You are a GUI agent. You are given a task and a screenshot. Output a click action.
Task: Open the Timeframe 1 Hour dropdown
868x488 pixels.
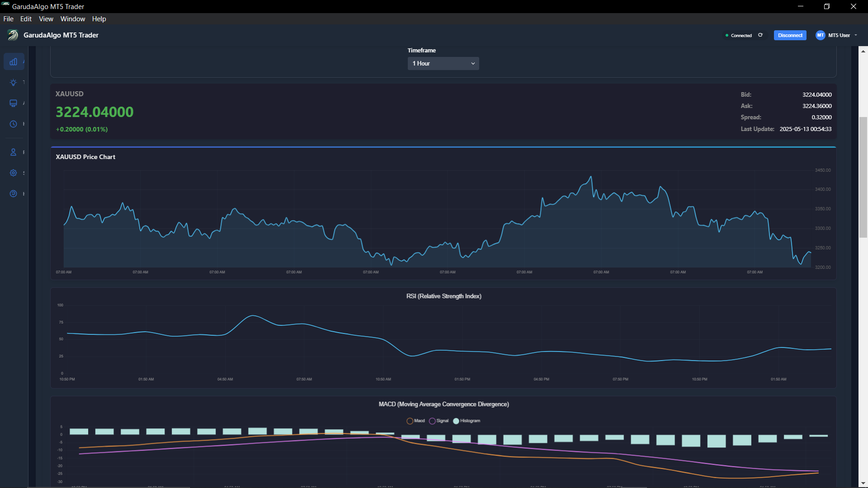[443, 63]
